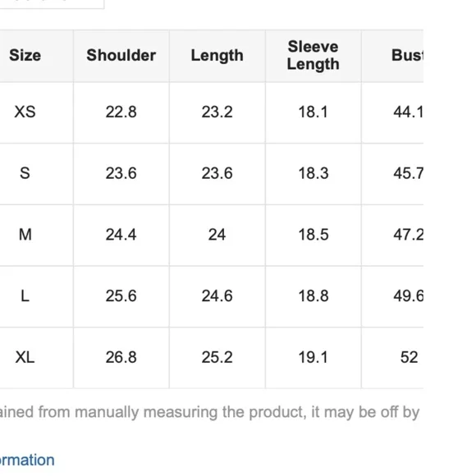Click the XL bust value 52
The height and width of the screenshot is (476, 476).
(409, 357)
